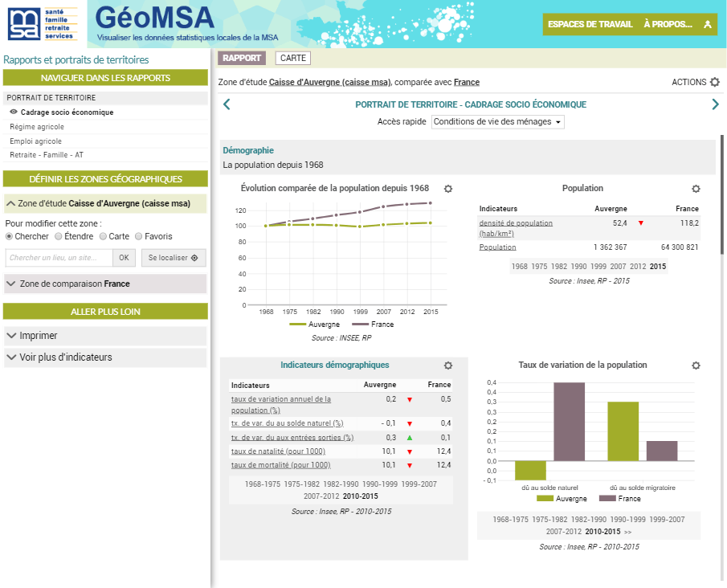The image size is (727, 588).
Task: Click the ALLER PLUS LOIN header
Action: pos(105,312)
